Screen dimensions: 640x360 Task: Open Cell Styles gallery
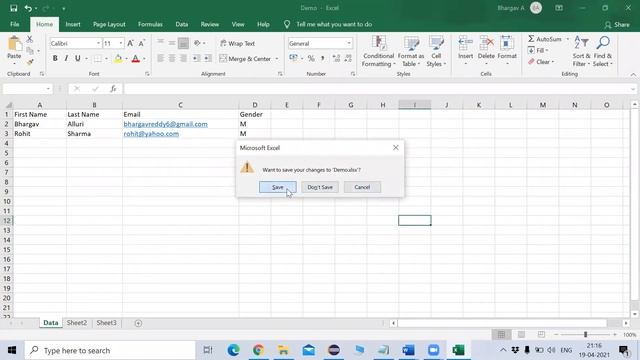436,51
